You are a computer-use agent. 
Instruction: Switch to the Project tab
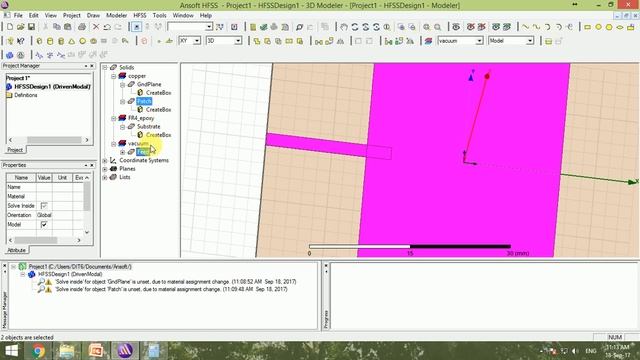(x=15, y=150)
